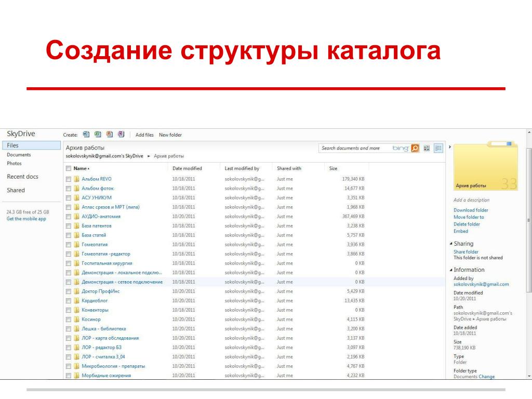The width and height of the screenshot is (532, 399).
Task: Switch to details list view
Action: click(x=438, y=148)
